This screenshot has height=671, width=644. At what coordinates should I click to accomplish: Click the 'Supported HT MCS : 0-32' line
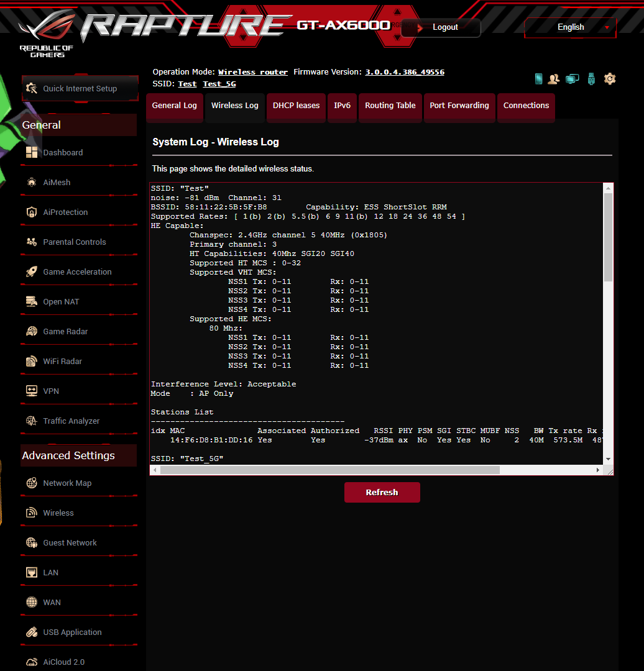(x=245, y=263)
